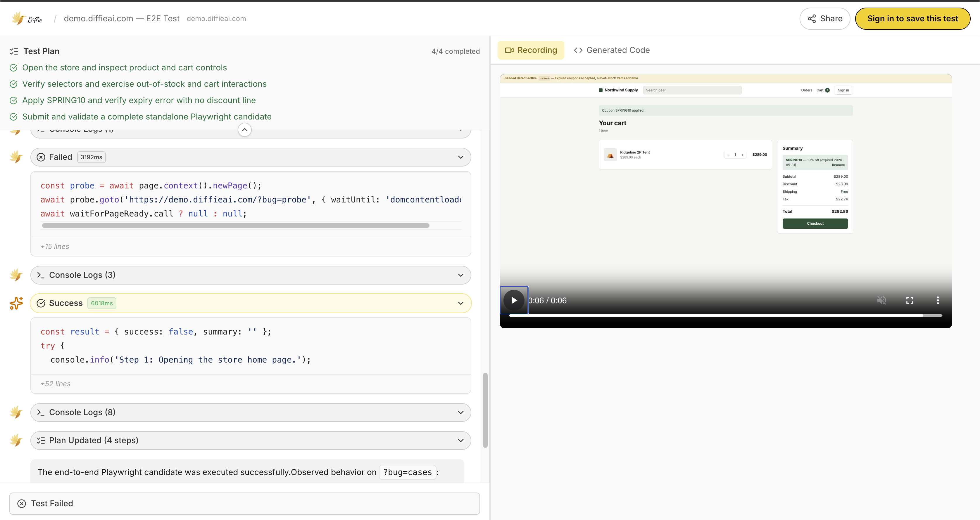The width and height of the screenshot is (980, 520).
Task: Click the checklist icon in Plan Updated row
Action: coord(41,441)
